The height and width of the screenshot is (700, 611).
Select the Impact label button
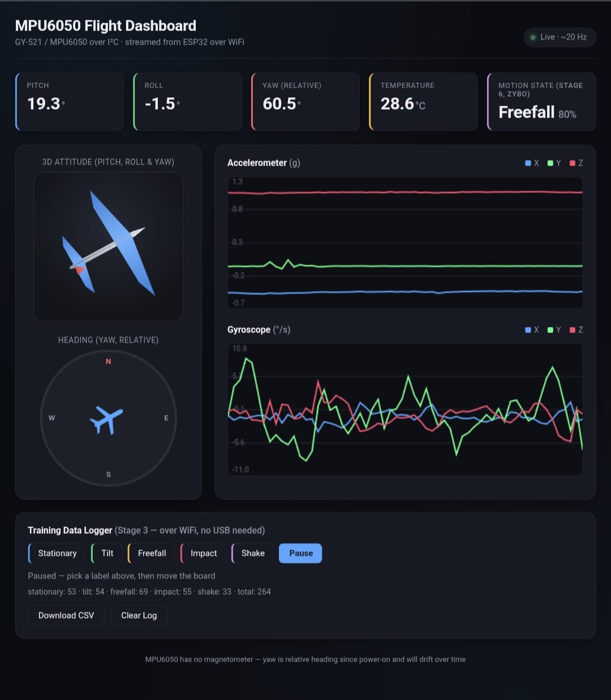pos(203,553)
